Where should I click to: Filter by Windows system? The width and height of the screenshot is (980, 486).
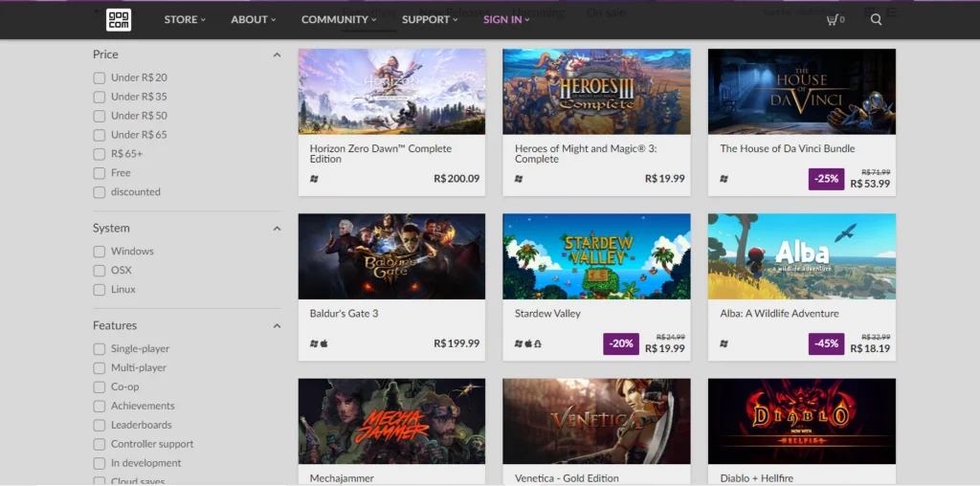99,252
